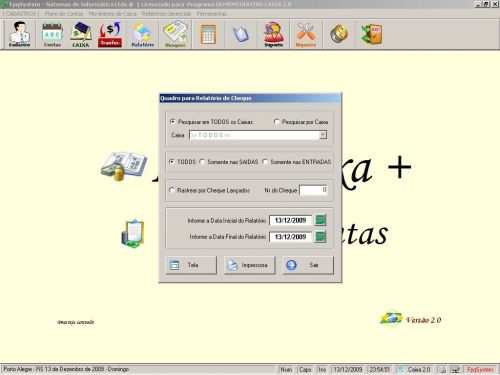Click the Data Final date field

pyautogui.click(x=291, y=237)
